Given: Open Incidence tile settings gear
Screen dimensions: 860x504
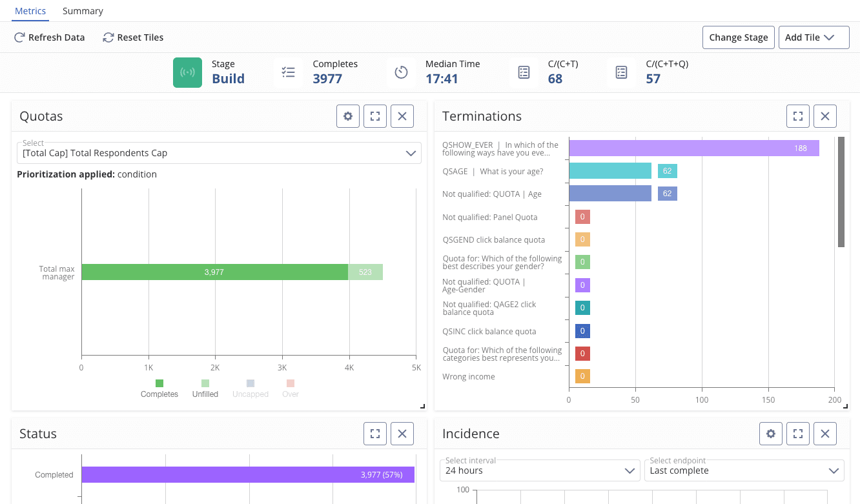Looking at the screenshot, I should coord(771,434).
